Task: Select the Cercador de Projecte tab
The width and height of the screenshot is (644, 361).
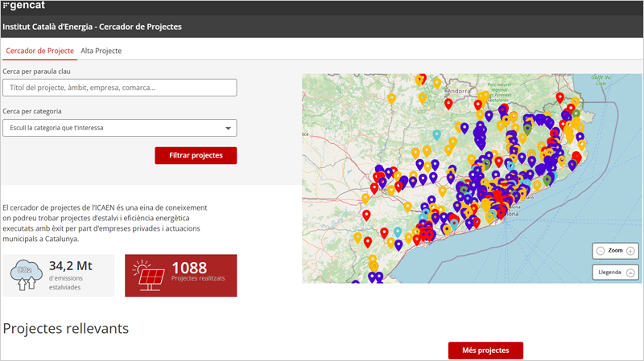Action: [x=39, y=51]
